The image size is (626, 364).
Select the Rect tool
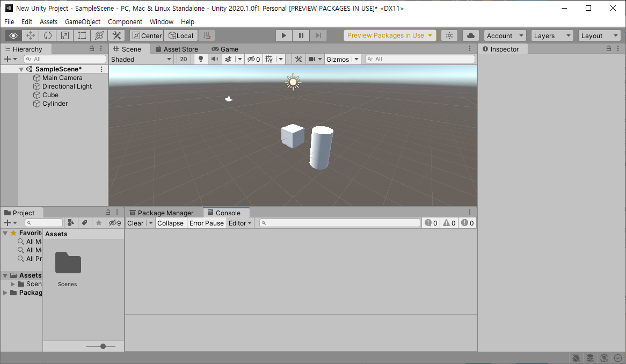pyautogui.click(x=82, y=35)
